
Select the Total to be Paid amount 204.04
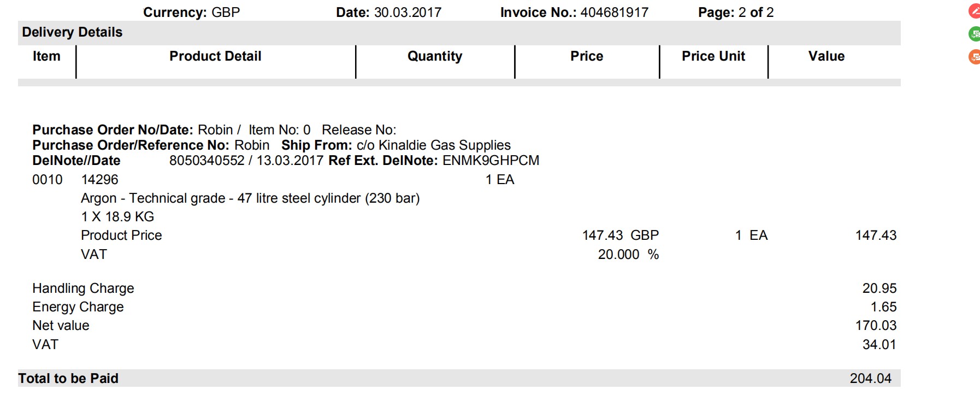[871, 378]
